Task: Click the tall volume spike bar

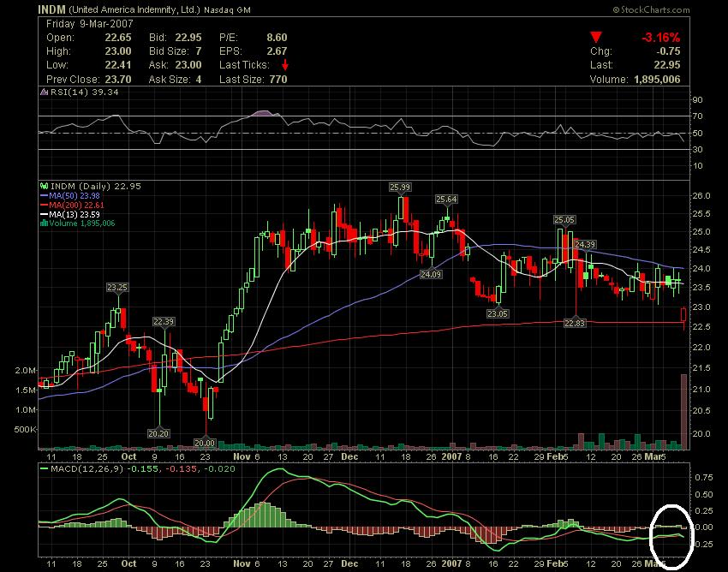Action: point(683,412)
